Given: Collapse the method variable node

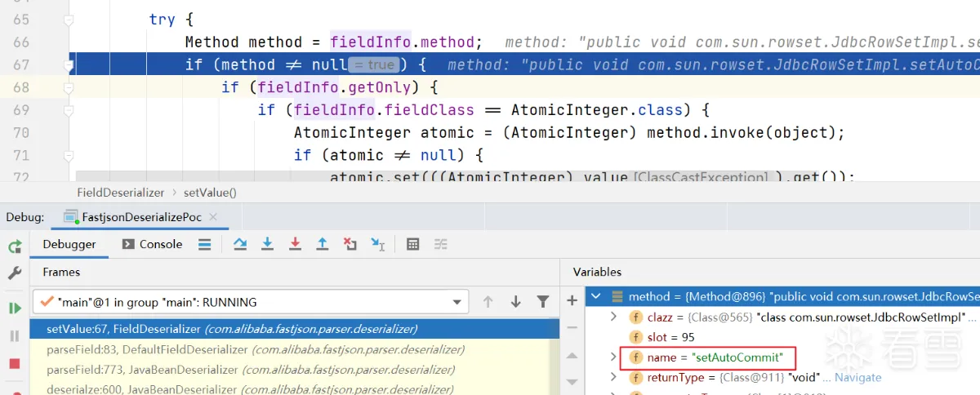Looking at the screenshot, I should point(596,296).
